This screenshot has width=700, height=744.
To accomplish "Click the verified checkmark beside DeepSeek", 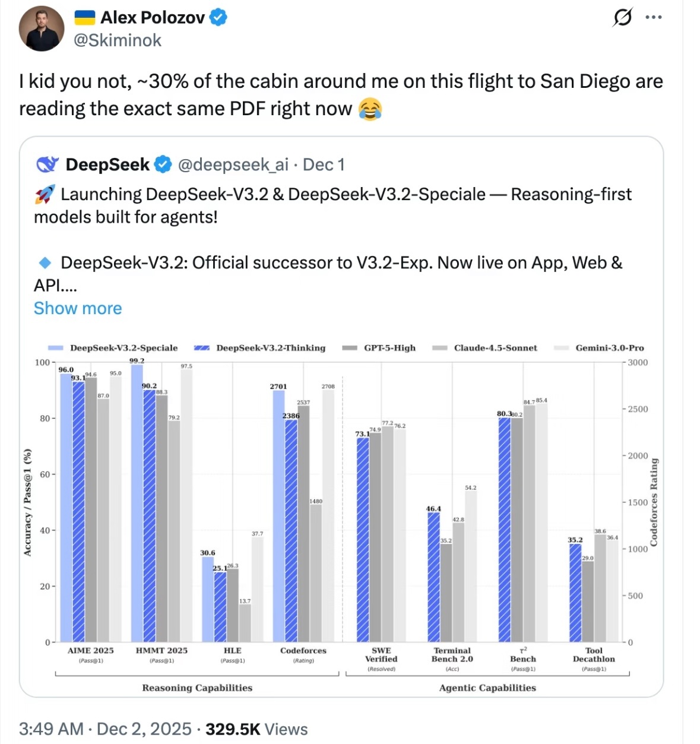I will (x=161, y=164).
